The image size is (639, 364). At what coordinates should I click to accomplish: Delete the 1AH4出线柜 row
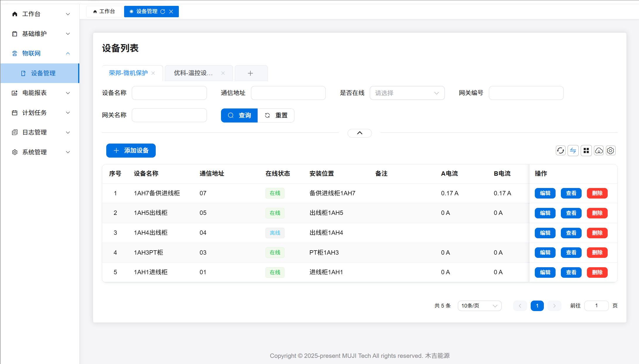tap(597, 233)
